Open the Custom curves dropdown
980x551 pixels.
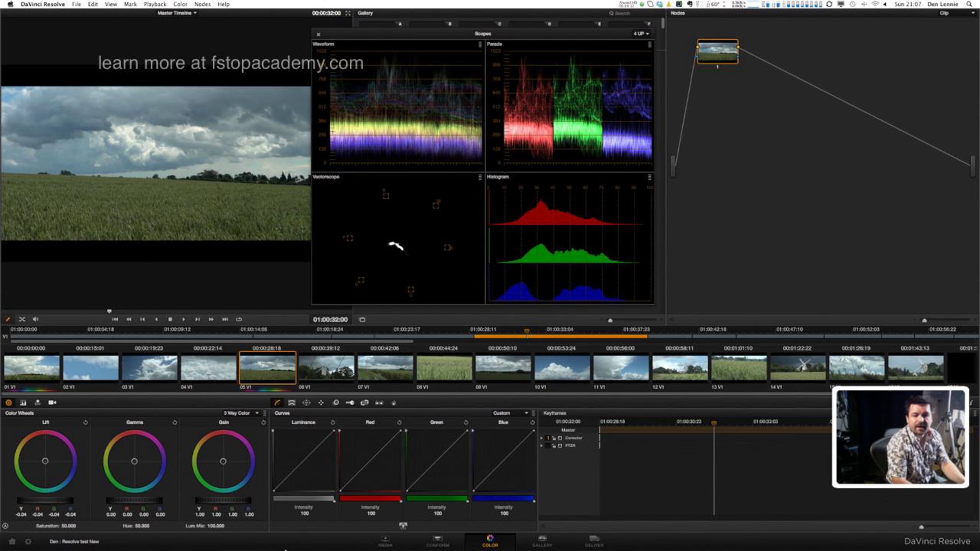510,413
